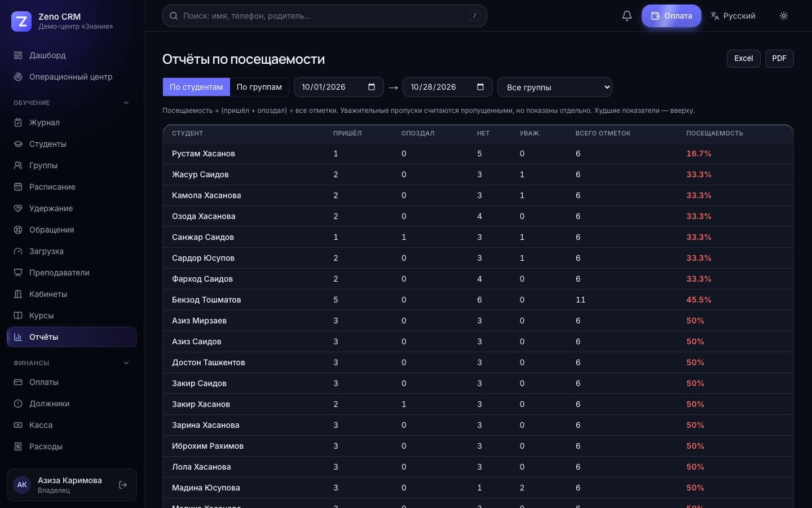The image size is (812, 508).
Task: Switch to the По группам view
Action: click(x=259, y=87)
